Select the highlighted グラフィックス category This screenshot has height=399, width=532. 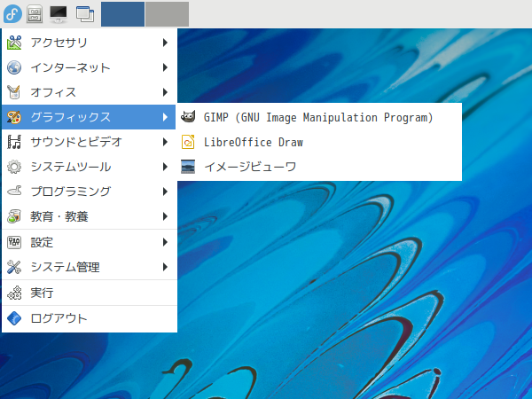click(x=89, y=117)
